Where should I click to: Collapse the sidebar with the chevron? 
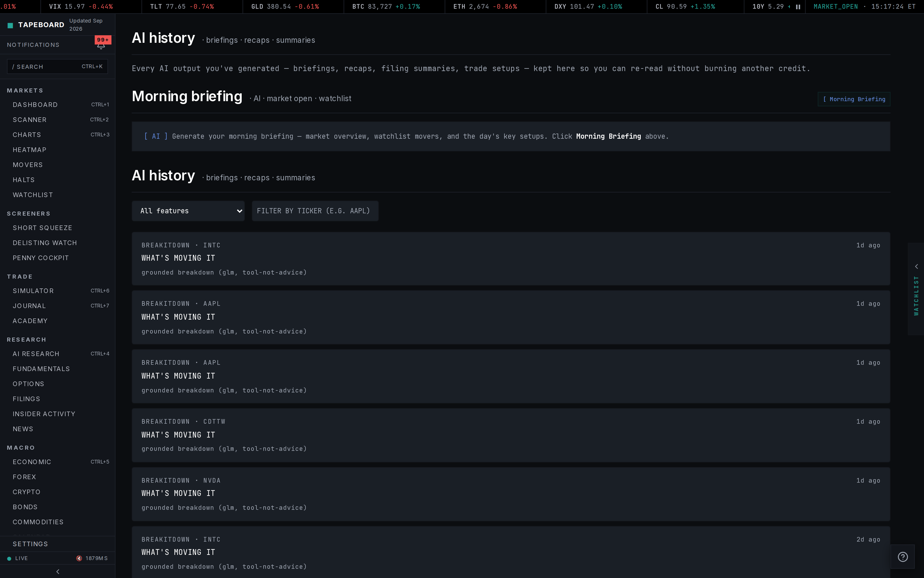click(x=58, y=572)
